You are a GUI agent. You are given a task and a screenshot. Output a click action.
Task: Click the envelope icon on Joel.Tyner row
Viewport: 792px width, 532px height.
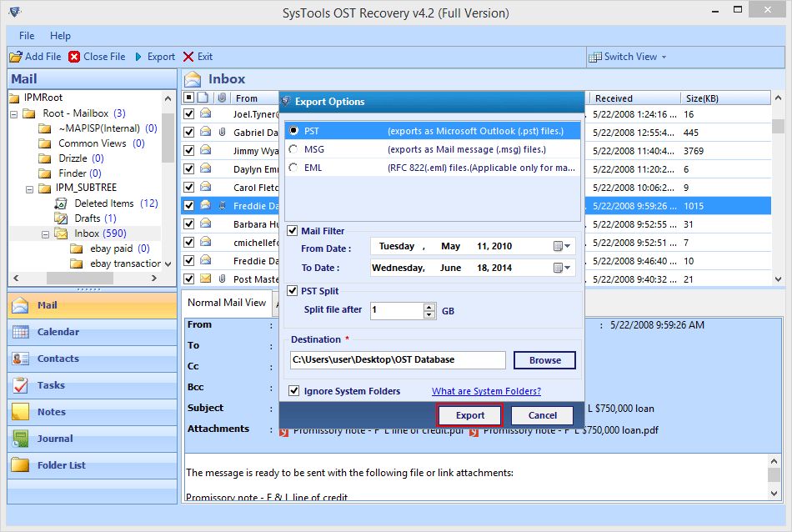coord(205,113)
